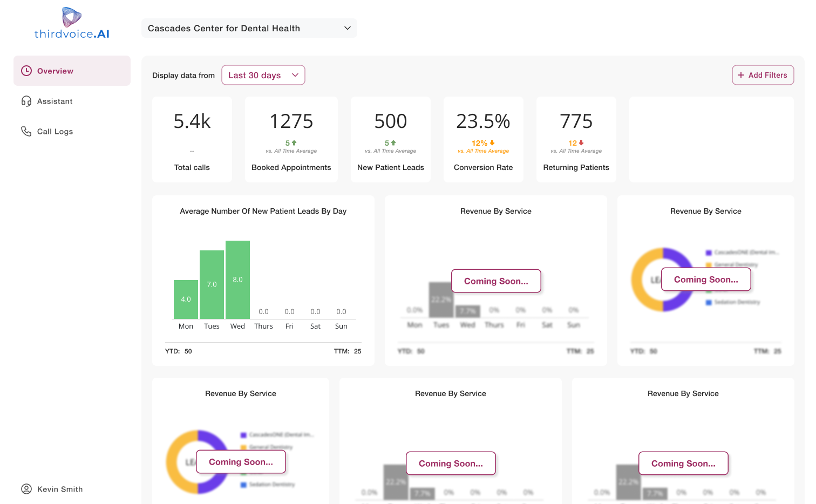Click the plus icon in Add Filters
Image resolution: width=816 pixels, height=504 pixels.
(x=741, y=75)
